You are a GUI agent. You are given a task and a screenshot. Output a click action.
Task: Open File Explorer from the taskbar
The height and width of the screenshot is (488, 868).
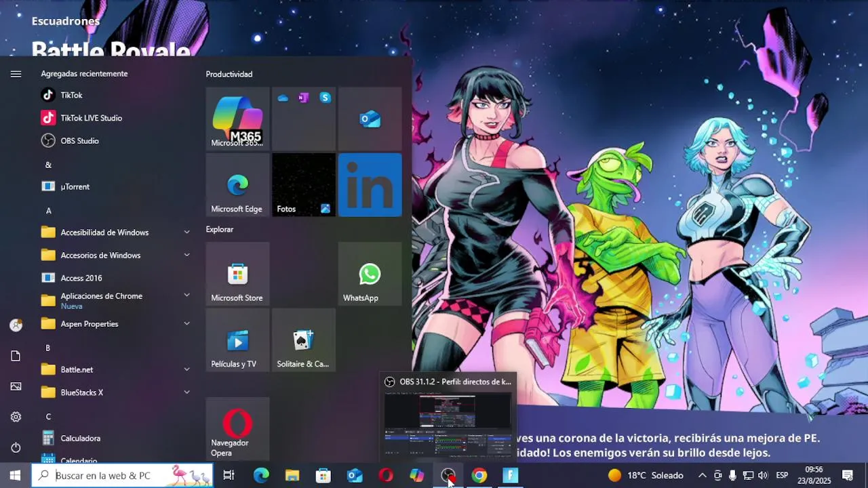[292, 476]
